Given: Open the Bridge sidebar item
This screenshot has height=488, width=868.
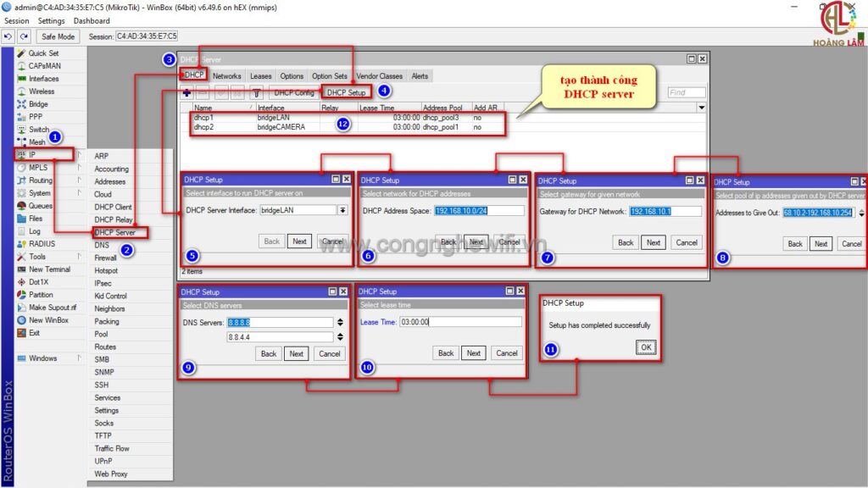Looking at the screenshot, I should point(38,104).
